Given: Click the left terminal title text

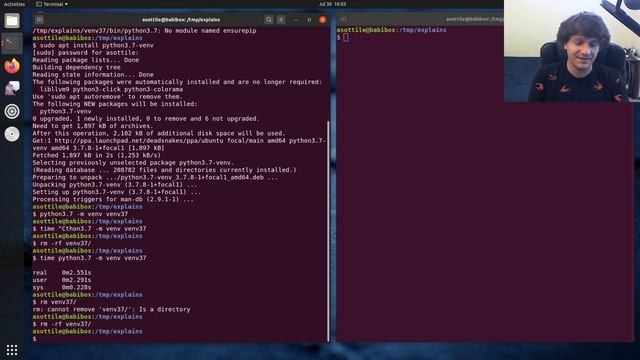Looking at the screenshot, I should tap(181, 20).
